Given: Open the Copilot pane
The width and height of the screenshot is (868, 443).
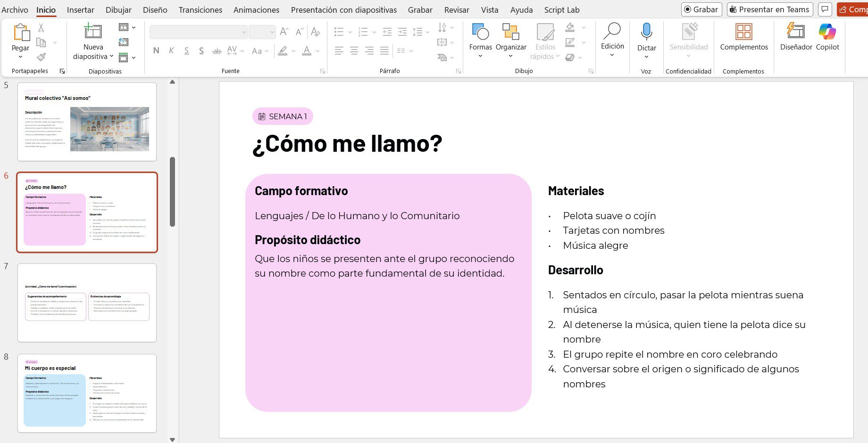Looking at the screenshot, I should tap(827, 32).
